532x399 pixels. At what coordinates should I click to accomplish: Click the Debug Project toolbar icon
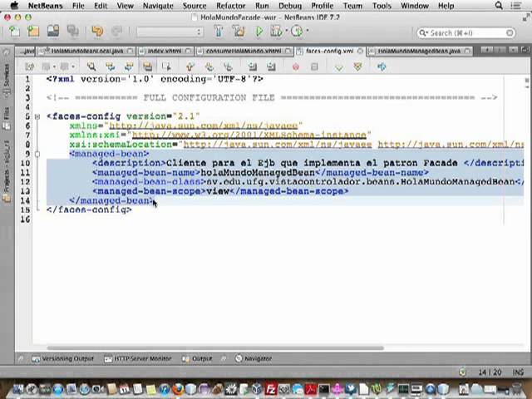click(x=276, y=32)
